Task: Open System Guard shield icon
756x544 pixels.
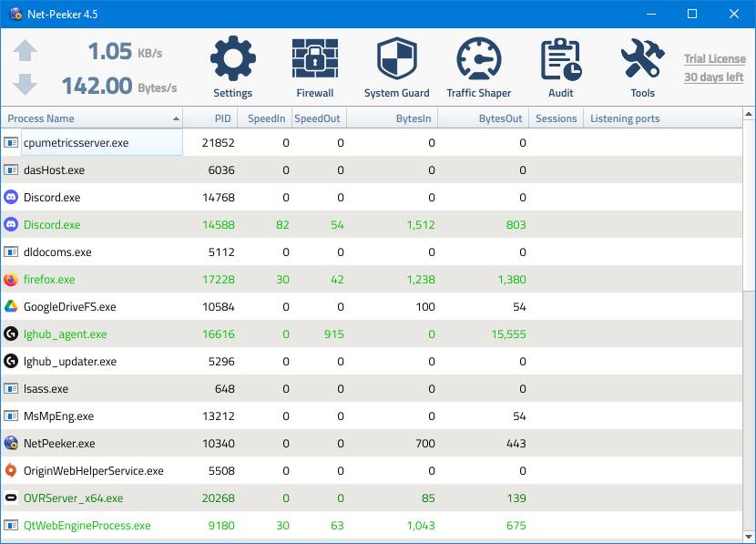Action: tap(397, 58)
